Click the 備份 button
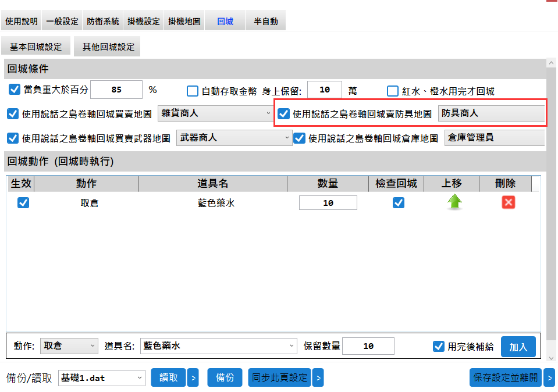Viewport: 558px width, 392px height. (x=225, y=377)
